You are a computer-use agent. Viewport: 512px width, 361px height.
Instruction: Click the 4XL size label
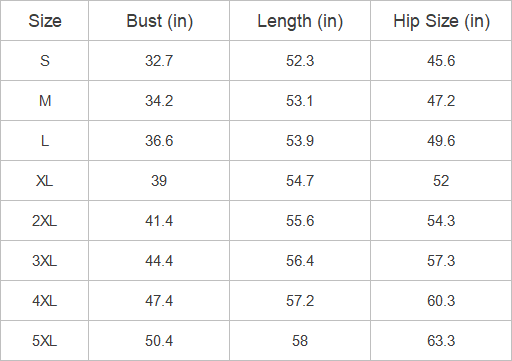(44, 301)
